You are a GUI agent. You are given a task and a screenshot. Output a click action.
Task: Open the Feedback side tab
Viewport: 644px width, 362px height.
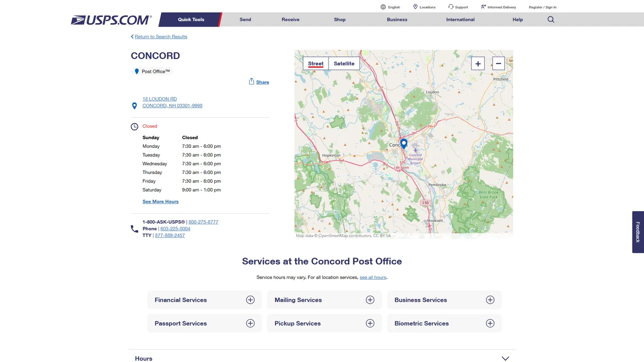(638, 232)
